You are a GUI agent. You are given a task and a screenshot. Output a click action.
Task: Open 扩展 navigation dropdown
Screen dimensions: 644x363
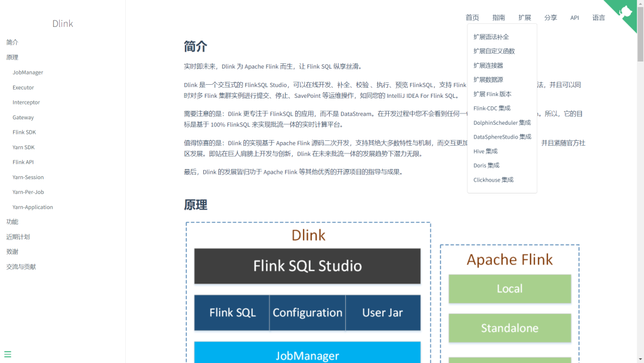click(x=525, y=18)
